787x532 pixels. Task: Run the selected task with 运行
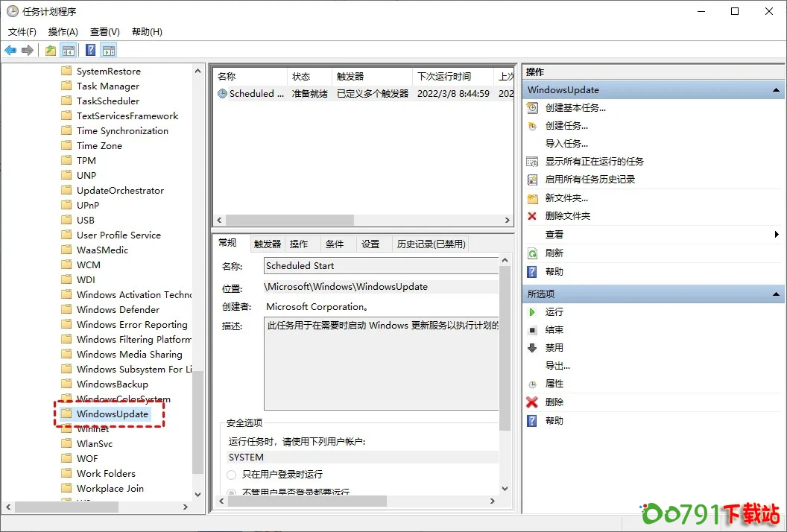pyautogui.click(x=554, y=312)
